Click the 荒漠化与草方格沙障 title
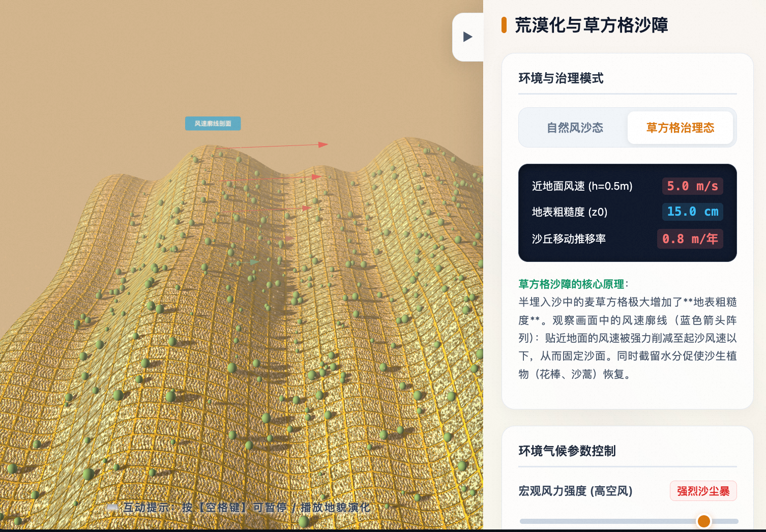Image resolution: width=766 pixels, height=532 pixels. click(591, 25)
